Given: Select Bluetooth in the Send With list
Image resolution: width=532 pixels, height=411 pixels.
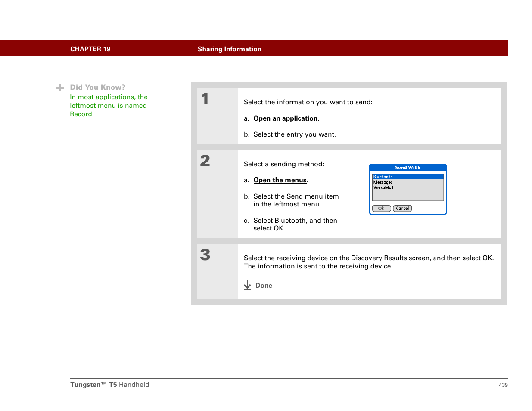Looking at the screenshot, I should click(408, 177).
